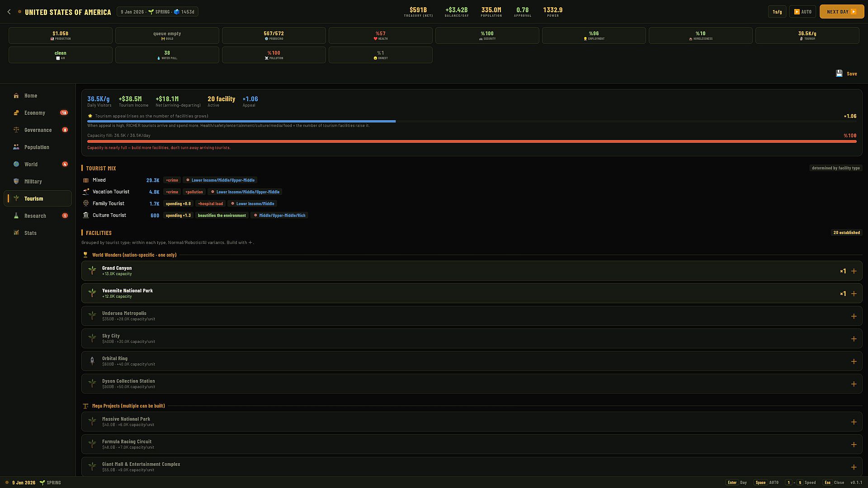Click the Undersea Metropolis facility row

pos(472,316)
